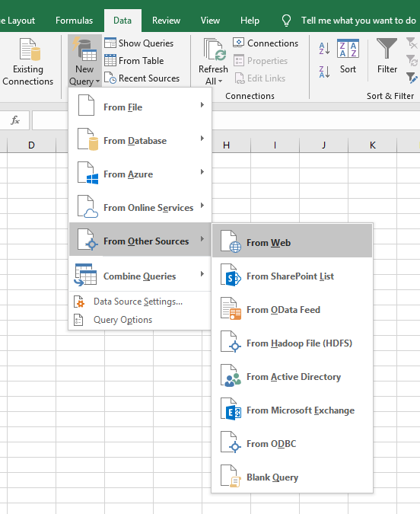Screen dimensions: 420x514
Task: Open the Help tab
Action: coord(250,21)
